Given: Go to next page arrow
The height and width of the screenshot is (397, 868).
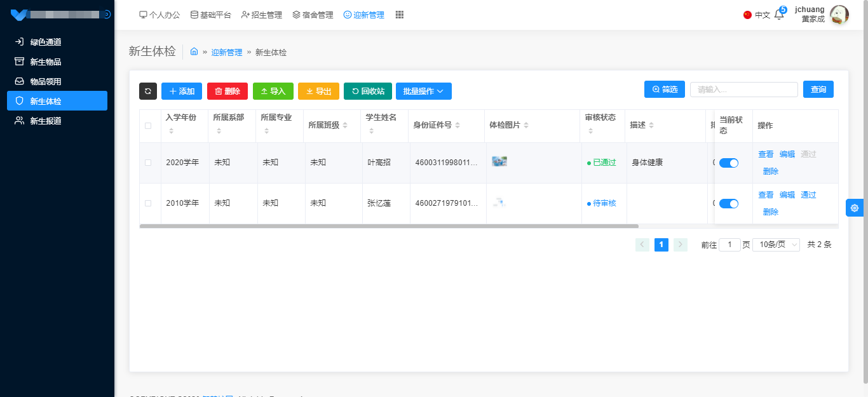Looking at the screenshot, I should [x=681, y=245].
